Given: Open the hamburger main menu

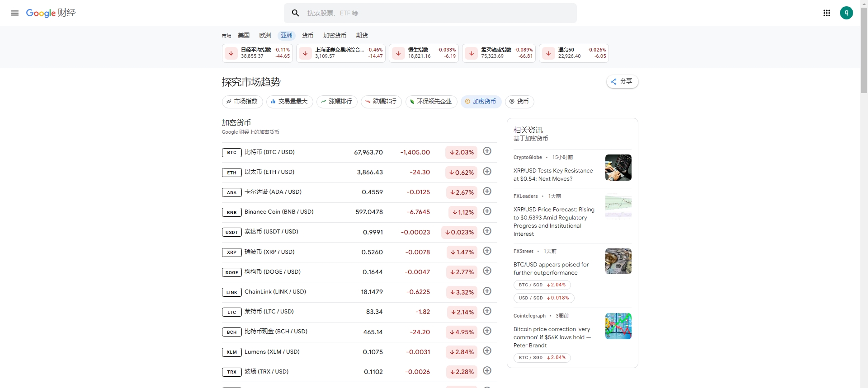Looking at the screenshot, I should coord(15,13).
